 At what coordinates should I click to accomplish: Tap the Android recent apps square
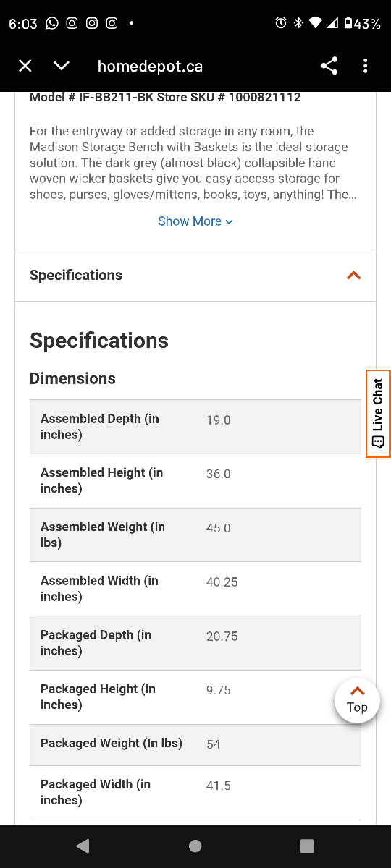307,846
